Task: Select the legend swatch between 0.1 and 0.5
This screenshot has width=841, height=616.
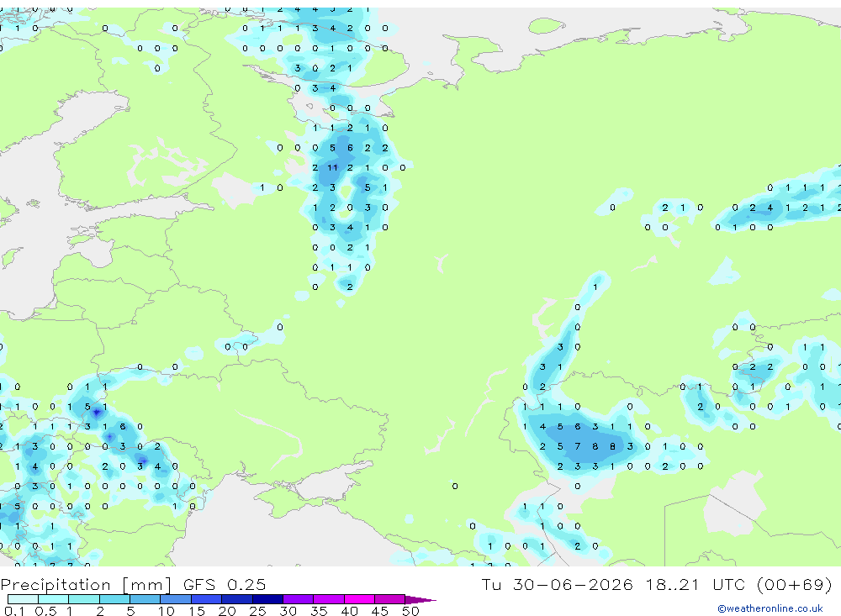Action: (23, 599)
